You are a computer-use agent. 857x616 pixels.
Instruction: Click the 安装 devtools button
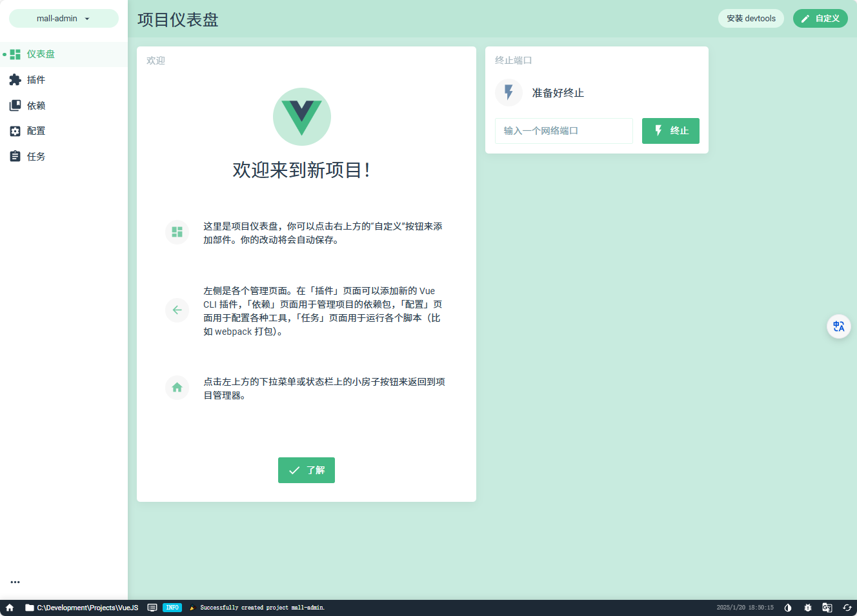(x=751, y=19)
